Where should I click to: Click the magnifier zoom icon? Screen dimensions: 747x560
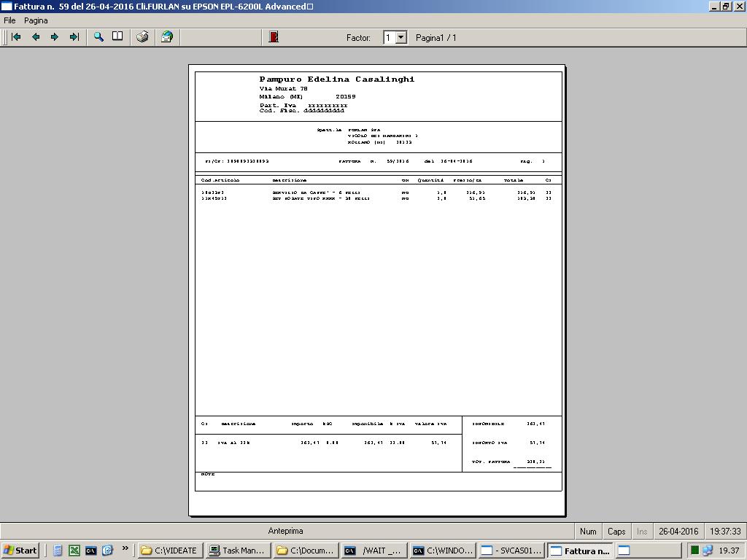tap(98, 37)
